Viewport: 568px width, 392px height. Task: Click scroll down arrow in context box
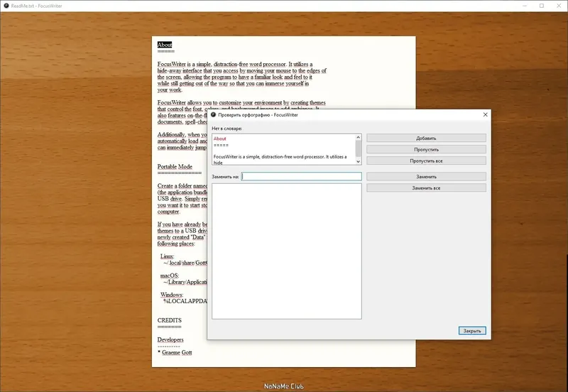pos(359,162)
